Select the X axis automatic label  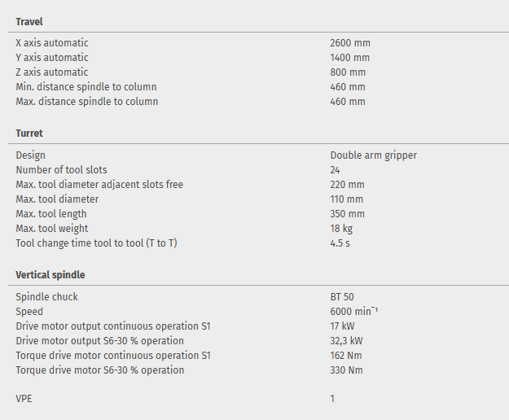[x=52, y=43]
